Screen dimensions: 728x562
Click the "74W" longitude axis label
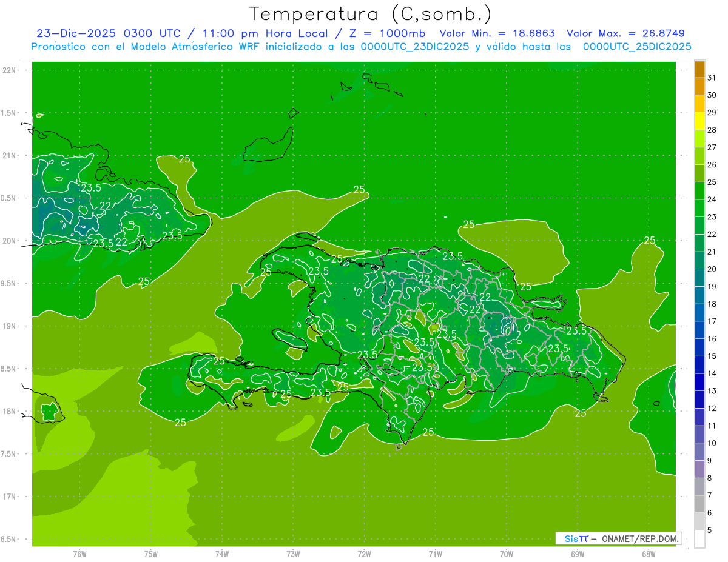tap(222, 554)
